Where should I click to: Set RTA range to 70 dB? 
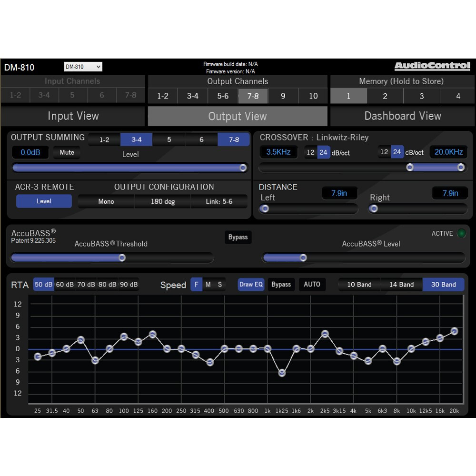click(x=86, y=285)
